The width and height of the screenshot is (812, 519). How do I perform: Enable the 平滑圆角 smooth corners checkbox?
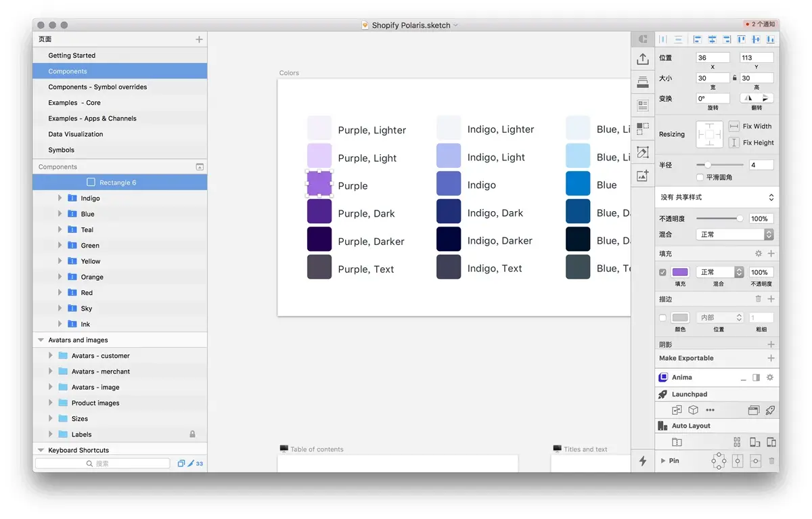pyautogui.click(x=700, y=177)
